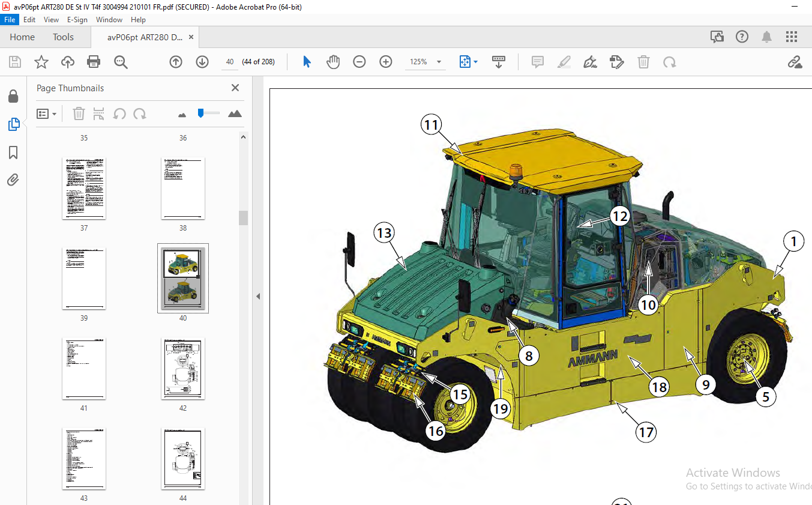Select the highlight text pen tool

point(564,62)
